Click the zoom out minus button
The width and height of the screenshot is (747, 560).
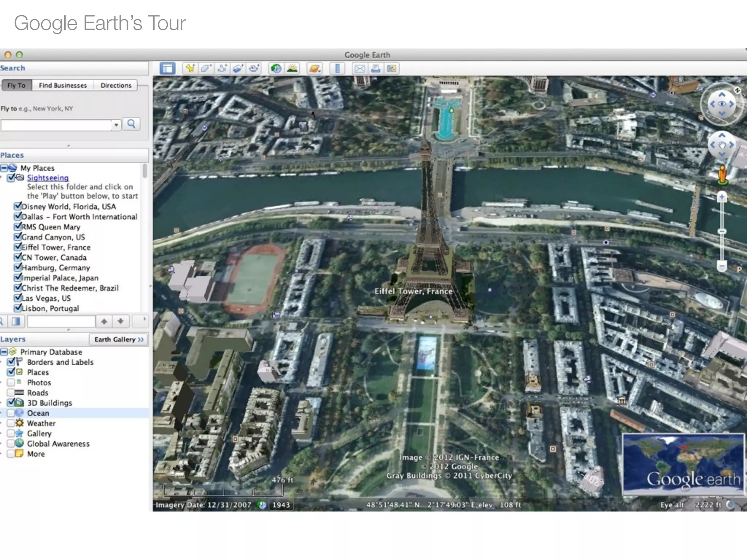tap(722, 265)
